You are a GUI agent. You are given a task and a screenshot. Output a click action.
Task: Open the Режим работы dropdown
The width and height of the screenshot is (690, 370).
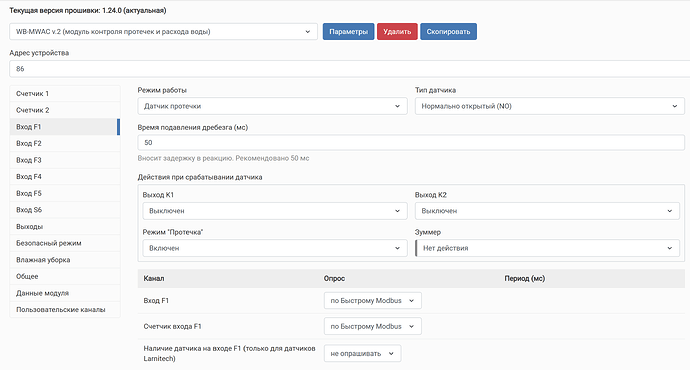tap(272, 106)
